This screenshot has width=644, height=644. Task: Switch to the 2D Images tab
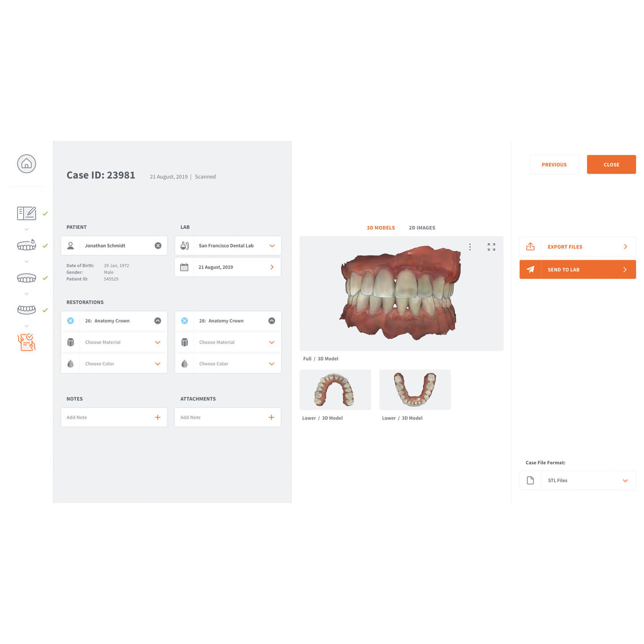click(x=422, y=228)
